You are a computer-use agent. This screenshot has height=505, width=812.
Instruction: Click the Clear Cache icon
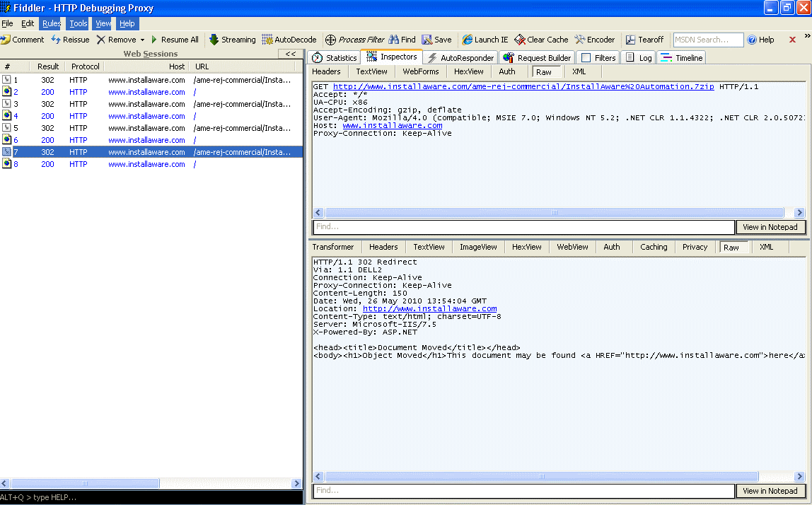tap(520, 40)
